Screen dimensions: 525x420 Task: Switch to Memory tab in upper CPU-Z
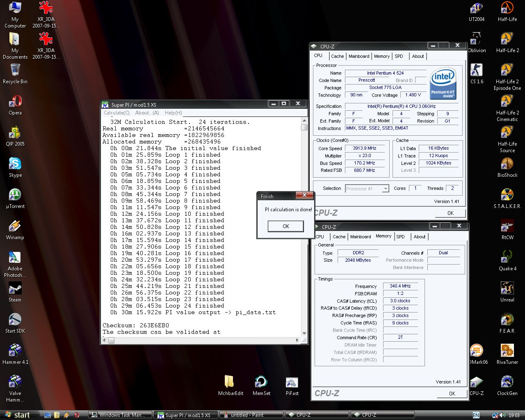(x=382, y=56)
